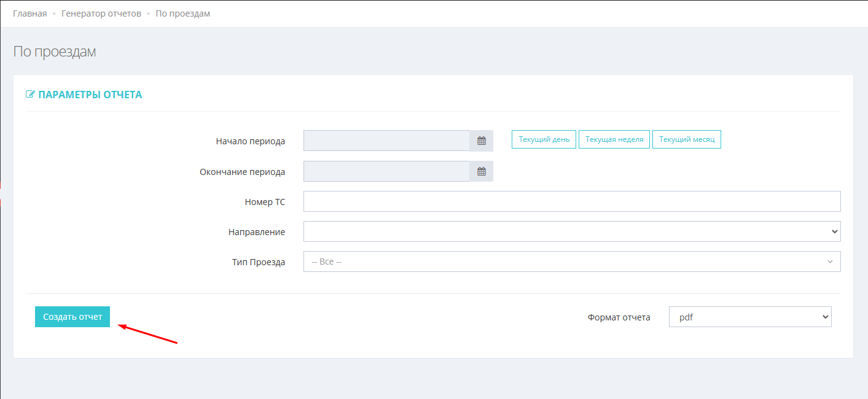The height and width of the screenshot is (399, 868).
Task: Open the calendar picker for Окончание периода
Action: click(x=481, y=171)
